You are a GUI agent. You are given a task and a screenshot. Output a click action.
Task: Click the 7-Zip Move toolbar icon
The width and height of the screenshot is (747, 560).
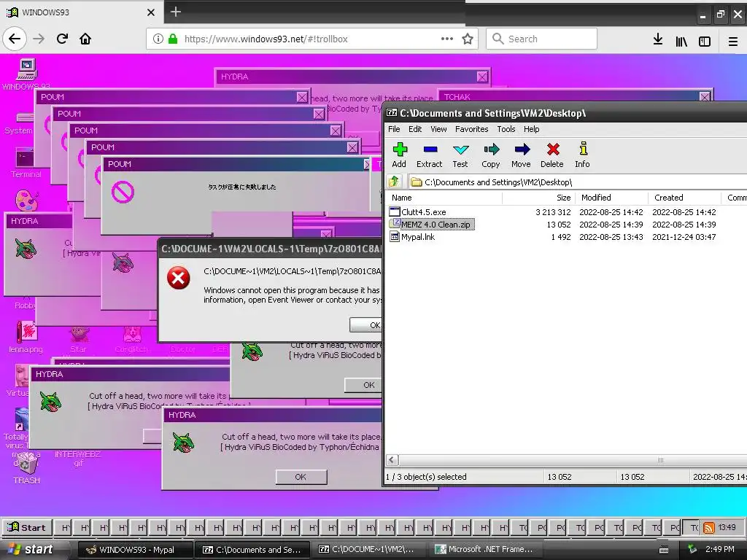coord(521,155)
